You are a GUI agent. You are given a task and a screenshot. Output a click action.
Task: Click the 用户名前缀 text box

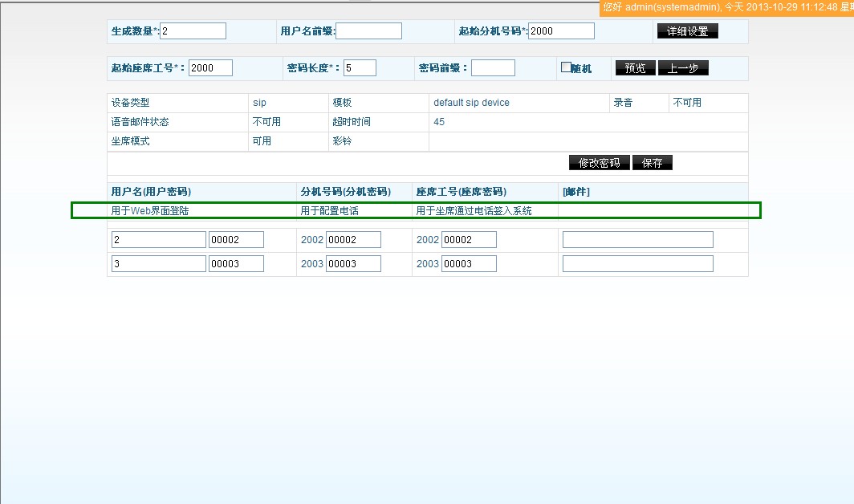click(x=368, y=31)
